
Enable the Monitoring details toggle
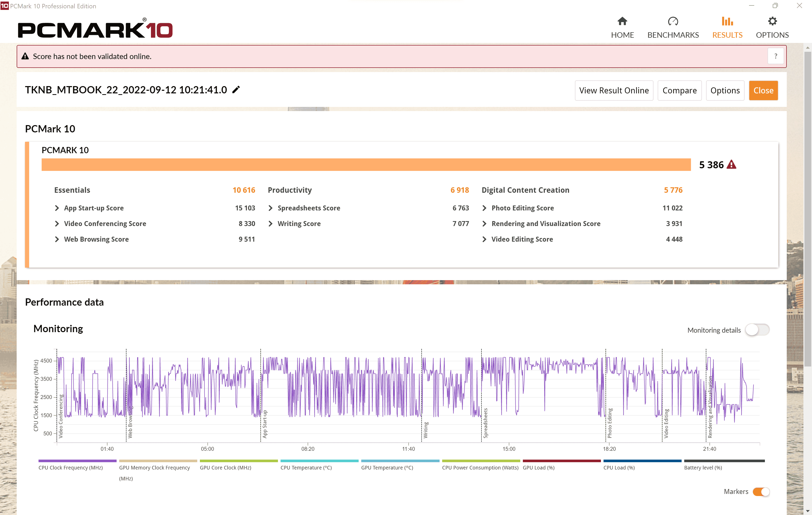(x=757, y=330)
